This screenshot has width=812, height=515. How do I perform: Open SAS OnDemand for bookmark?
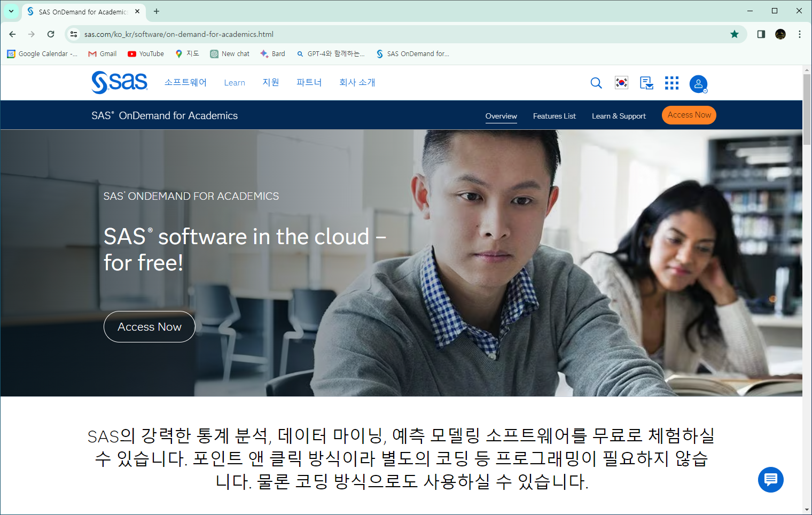click(412, 54)
